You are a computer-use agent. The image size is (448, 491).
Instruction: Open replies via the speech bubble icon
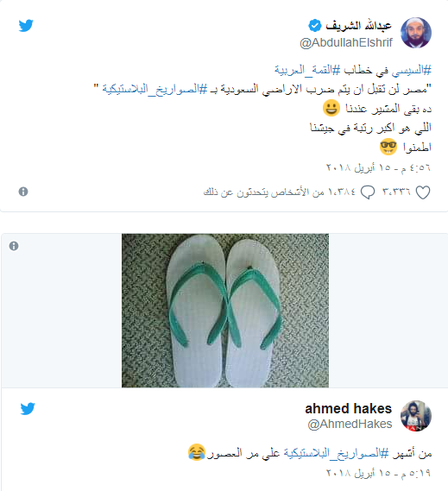point(368,192)
